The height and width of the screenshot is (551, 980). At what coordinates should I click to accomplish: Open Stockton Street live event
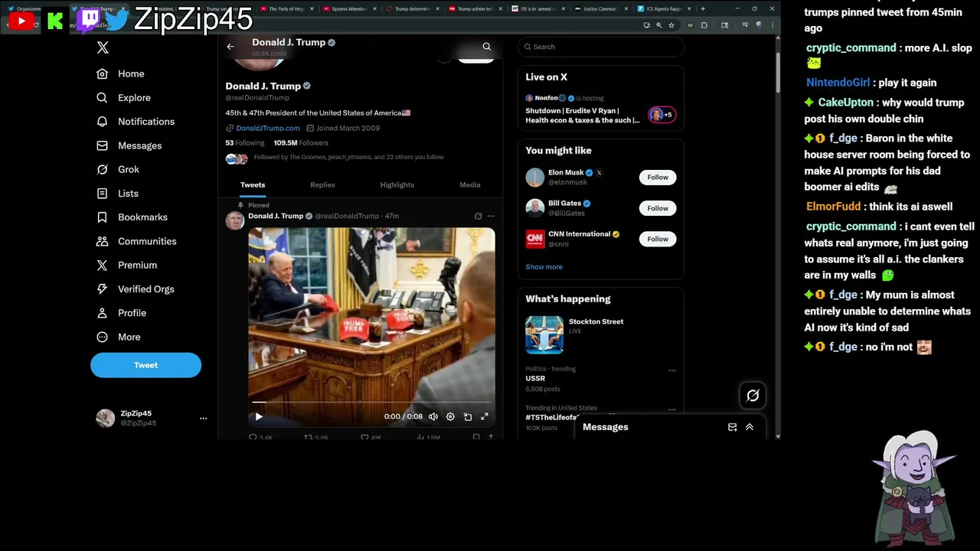pyautogui.click(x=601, y=334)
